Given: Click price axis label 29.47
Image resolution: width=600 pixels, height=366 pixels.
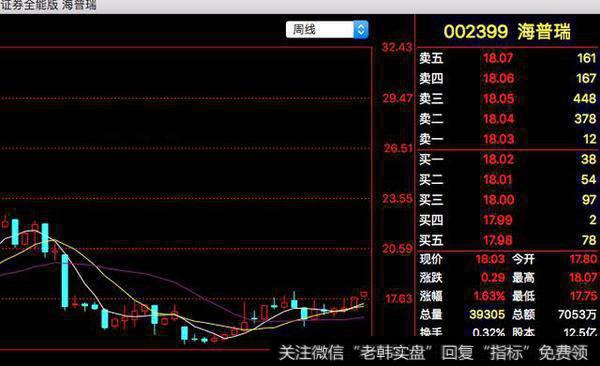Looking at the screenshot, I should point(398,98).
